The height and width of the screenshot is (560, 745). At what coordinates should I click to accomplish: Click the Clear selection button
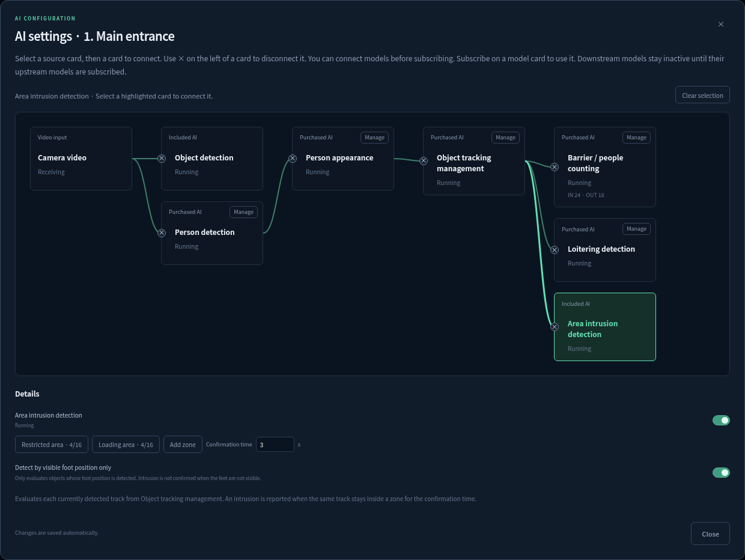702,96
